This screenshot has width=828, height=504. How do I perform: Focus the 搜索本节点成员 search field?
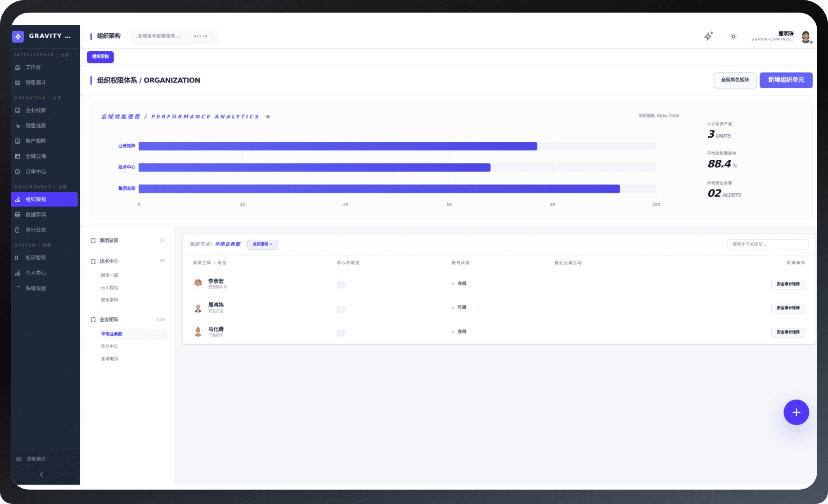point(767,244)
